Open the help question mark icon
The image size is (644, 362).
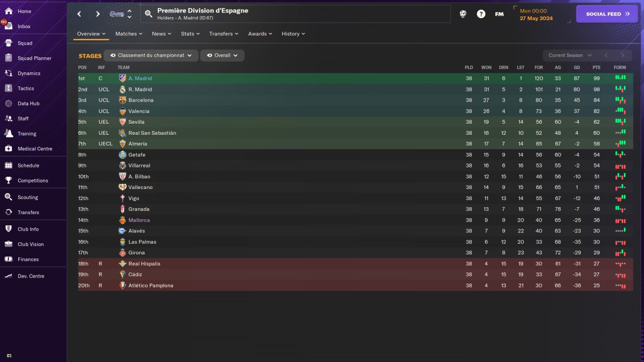[481, 14]
